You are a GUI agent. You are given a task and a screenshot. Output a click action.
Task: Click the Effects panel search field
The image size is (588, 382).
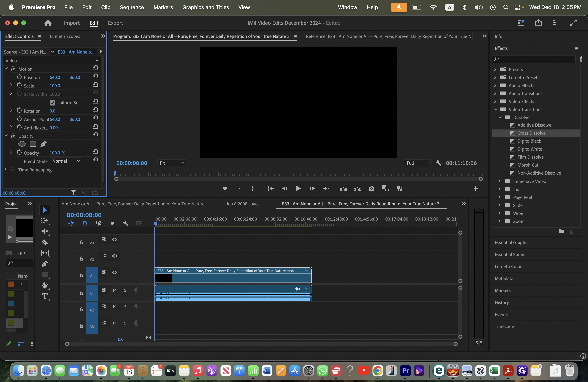pos(534,59)
